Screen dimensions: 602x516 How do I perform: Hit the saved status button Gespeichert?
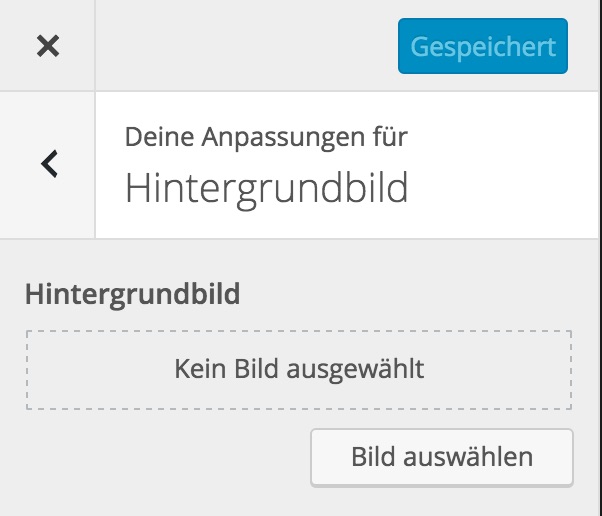[x=482, y=47]
